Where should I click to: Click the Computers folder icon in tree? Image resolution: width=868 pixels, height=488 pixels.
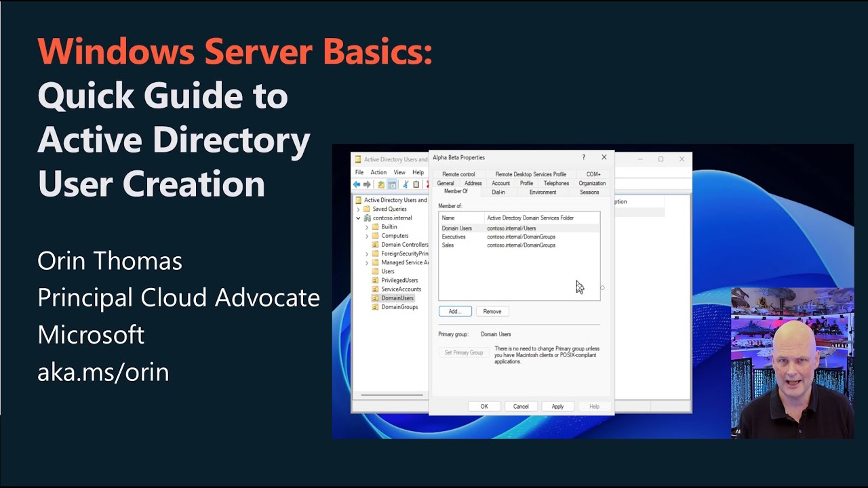(376, 236)
